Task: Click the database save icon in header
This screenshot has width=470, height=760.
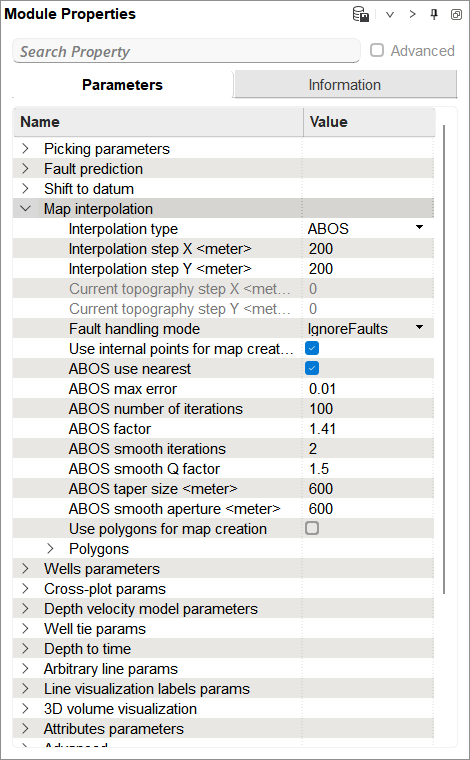Action: 360,15
